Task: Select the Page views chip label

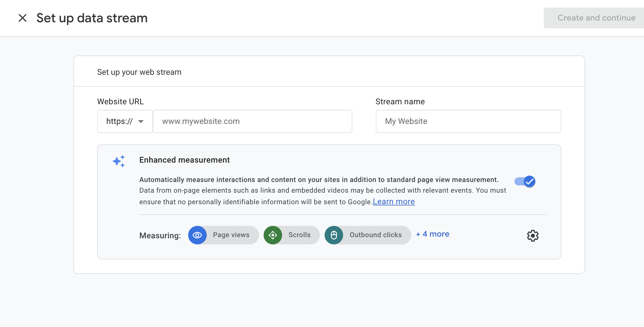Action: pos(231,235)
